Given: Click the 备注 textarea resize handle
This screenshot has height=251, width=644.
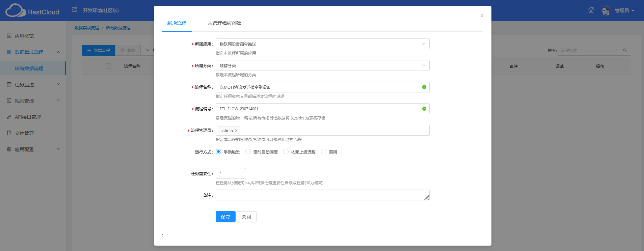Looking at the screenshot, I should point(427,197).
